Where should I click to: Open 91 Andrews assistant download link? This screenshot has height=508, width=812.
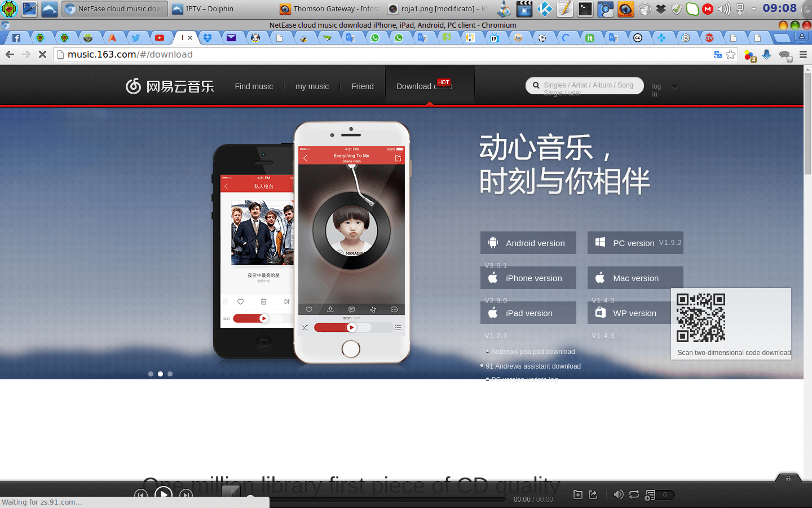(533, 366)
